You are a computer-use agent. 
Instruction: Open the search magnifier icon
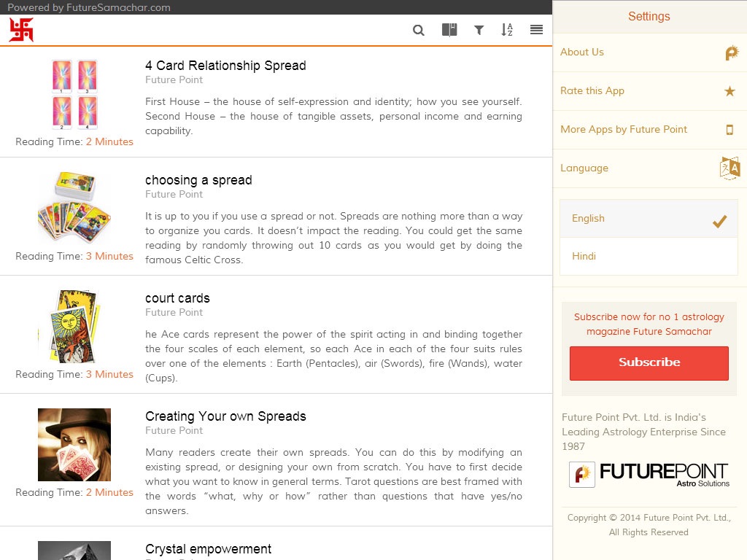tap(418, 30)
